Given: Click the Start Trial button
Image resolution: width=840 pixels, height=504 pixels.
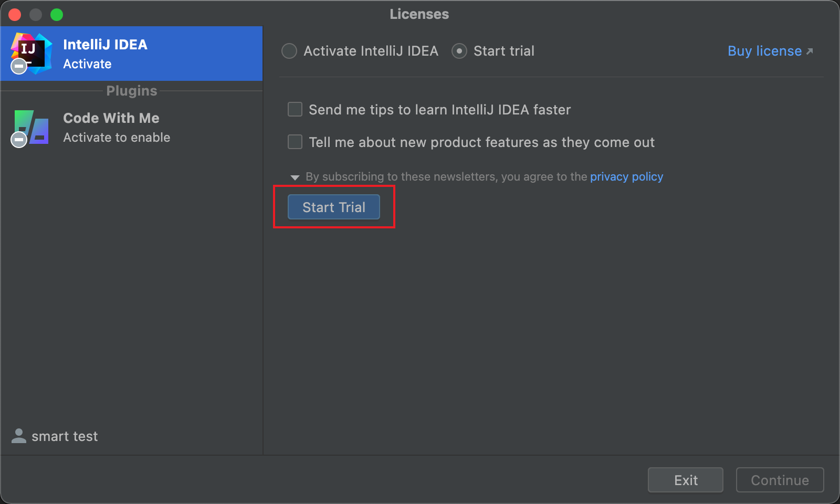Looking at the screenshot, I should (x=334, y=207).
